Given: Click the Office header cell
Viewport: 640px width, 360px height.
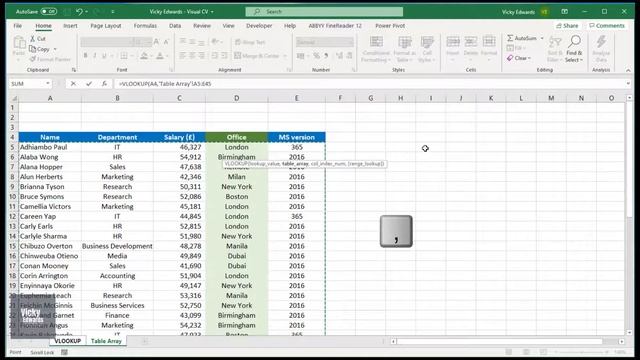Looking at the screenshot, I should point(237,137).
